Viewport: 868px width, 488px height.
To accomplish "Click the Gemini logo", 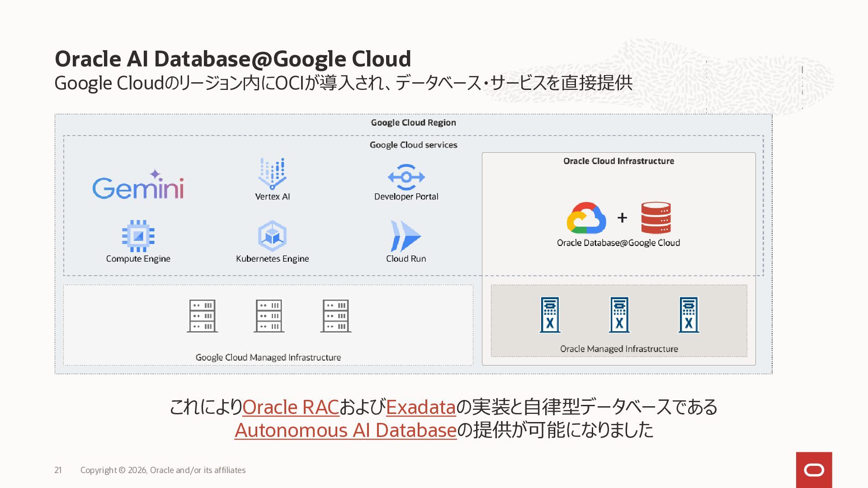I will (x=138, y=184).
